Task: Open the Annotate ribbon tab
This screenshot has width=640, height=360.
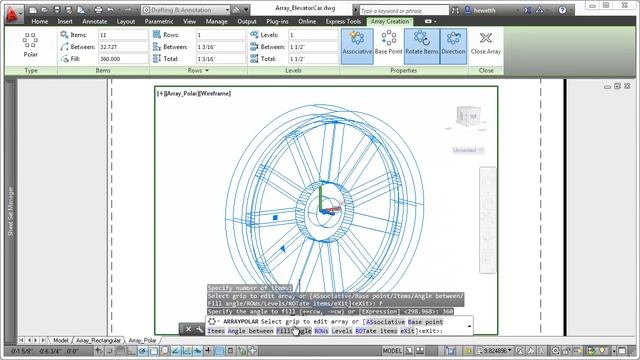Action: (x=95, y=21)
